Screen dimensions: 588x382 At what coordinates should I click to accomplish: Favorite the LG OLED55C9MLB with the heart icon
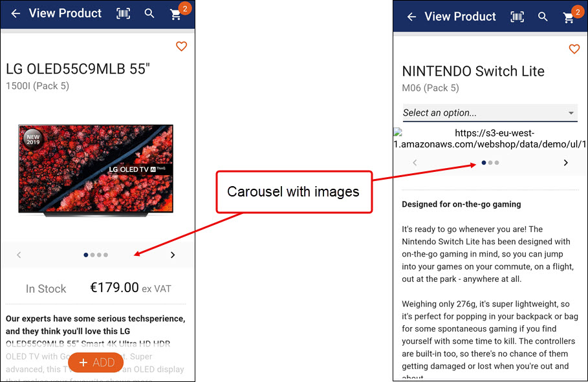tap(181, 46)
